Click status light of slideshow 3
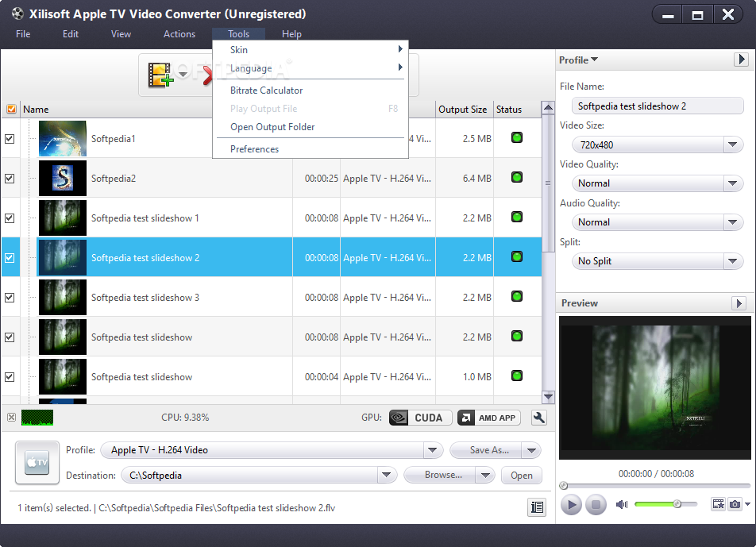This screenshot has height=547, width=756. pos(517,296)
